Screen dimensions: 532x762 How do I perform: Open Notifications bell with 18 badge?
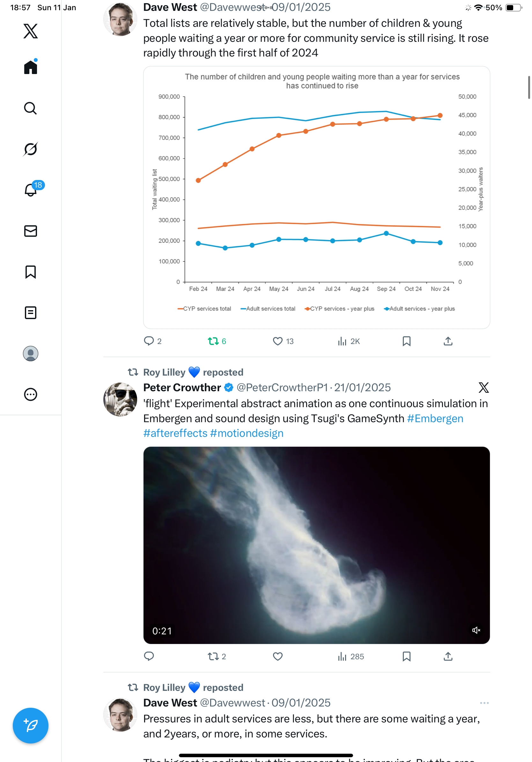31,190
